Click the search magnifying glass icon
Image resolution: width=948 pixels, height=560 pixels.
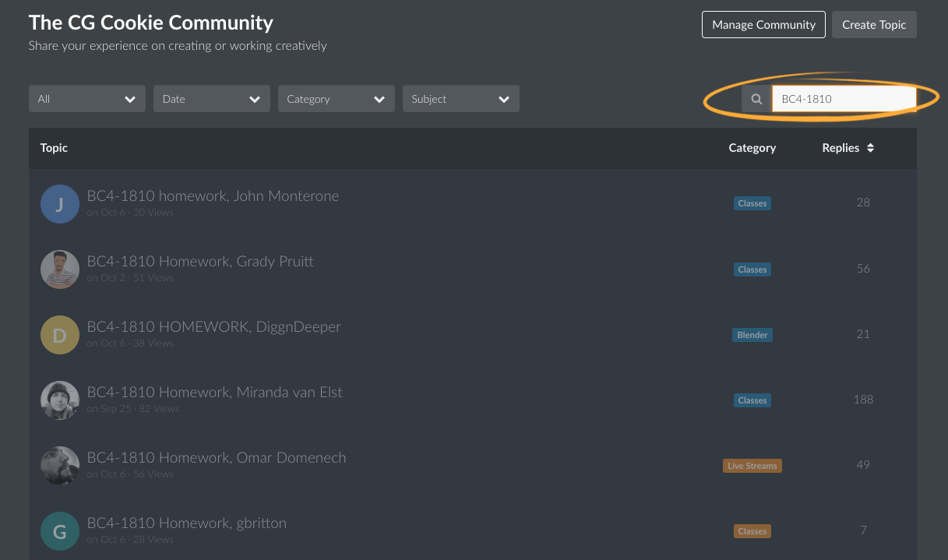(756, 98)
